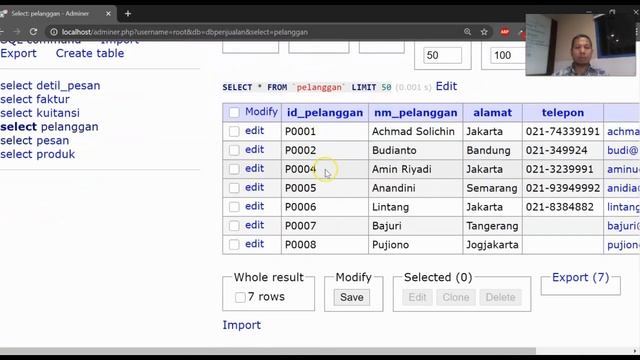Tick the select-all checkbox in the Modify header
Viewport: 640px width, 360px height.
234,112
